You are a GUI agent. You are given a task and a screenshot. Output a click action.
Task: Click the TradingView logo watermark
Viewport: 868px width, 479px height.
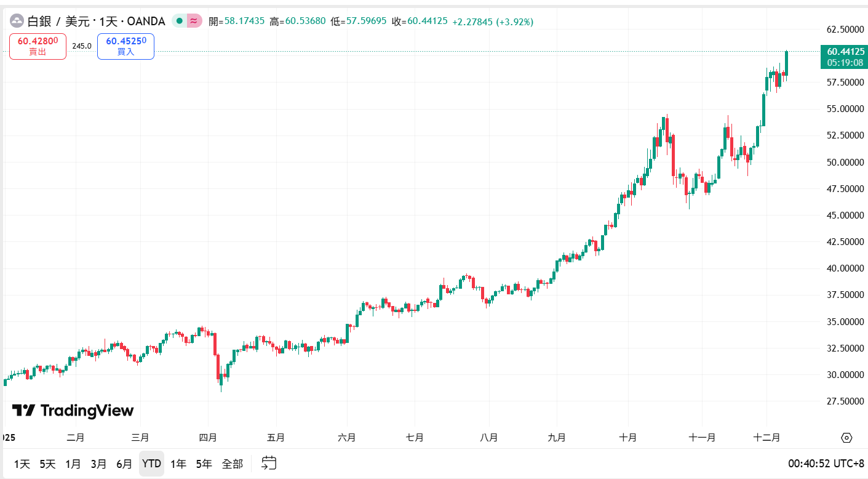pyautogui.click(x=73, y=411)
